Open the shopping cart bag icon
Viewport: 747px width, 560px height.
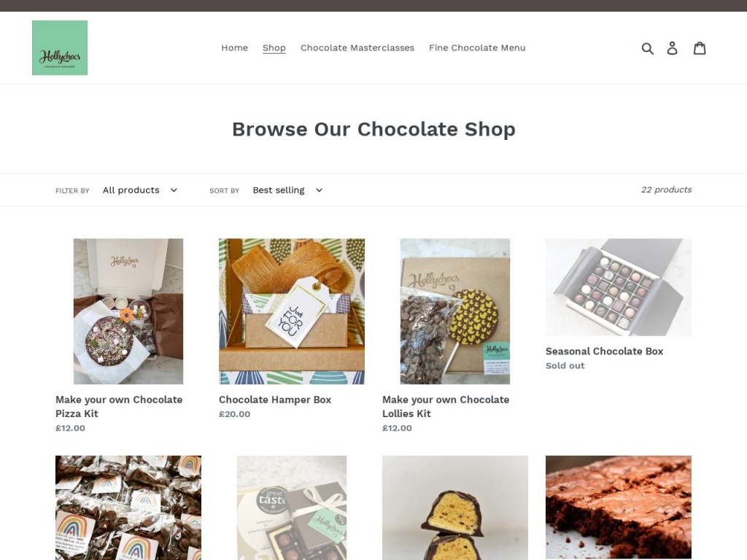[700, 48]
